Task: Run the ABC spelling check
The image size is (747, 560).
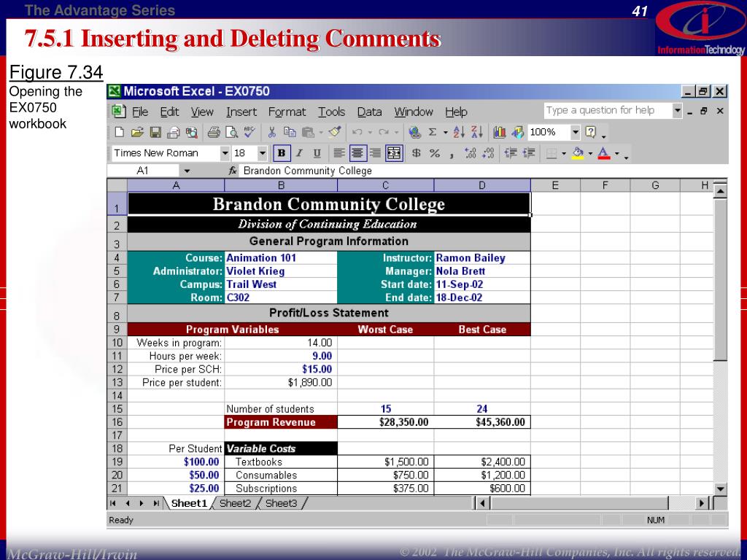Action: (x=249, y=132)
